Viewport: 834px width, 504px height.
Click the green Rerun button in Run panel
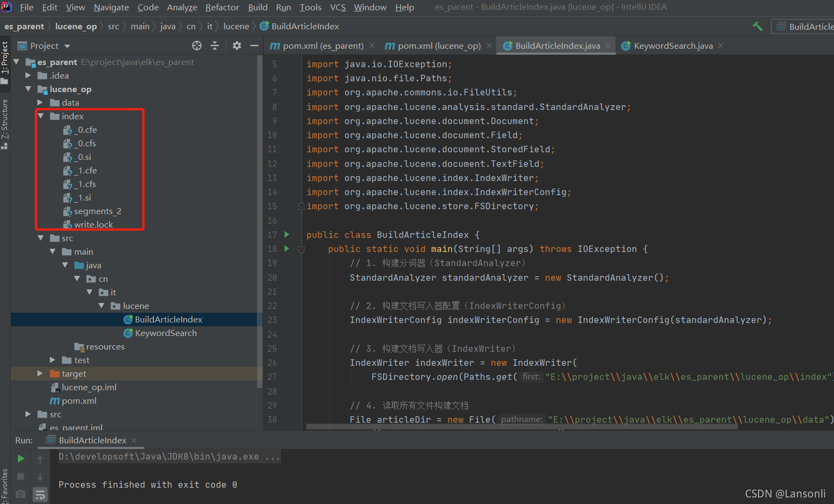[21, 459]
